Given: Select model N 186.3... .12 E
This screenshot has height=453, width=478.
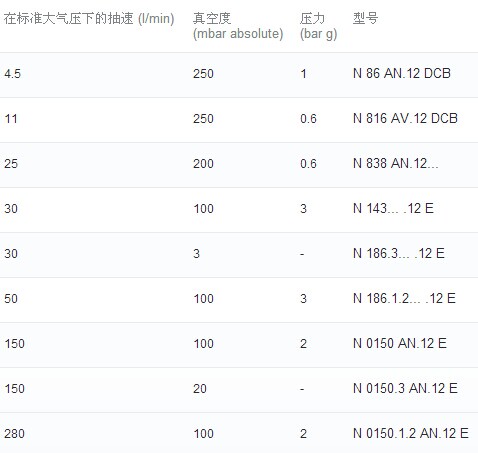Looking at the screenshot, I should tap(398, 253).
